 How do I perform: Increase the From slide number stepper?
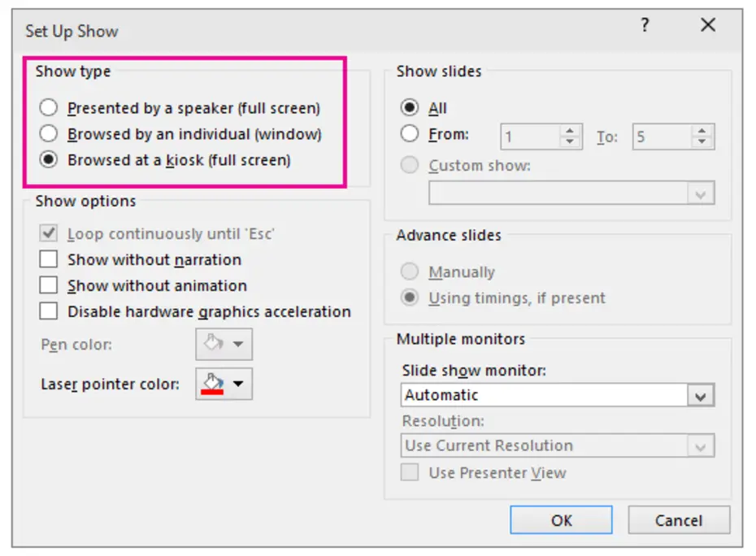point(569,132)
